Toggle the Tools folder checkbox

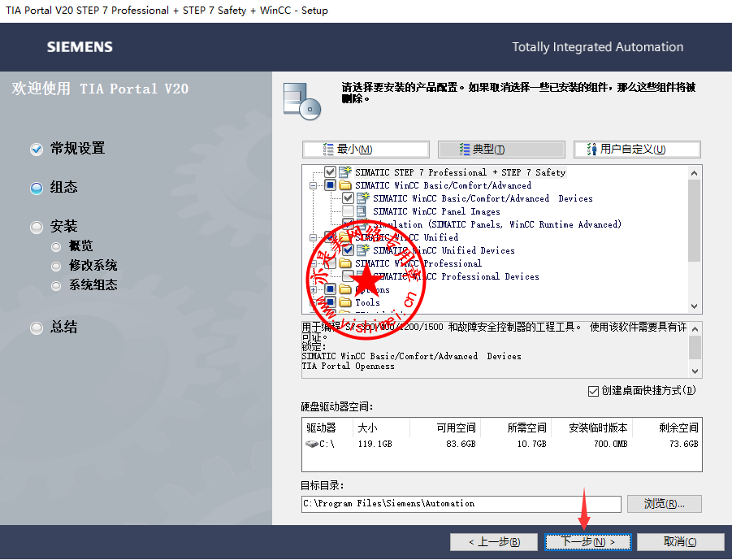pos(330,302)
